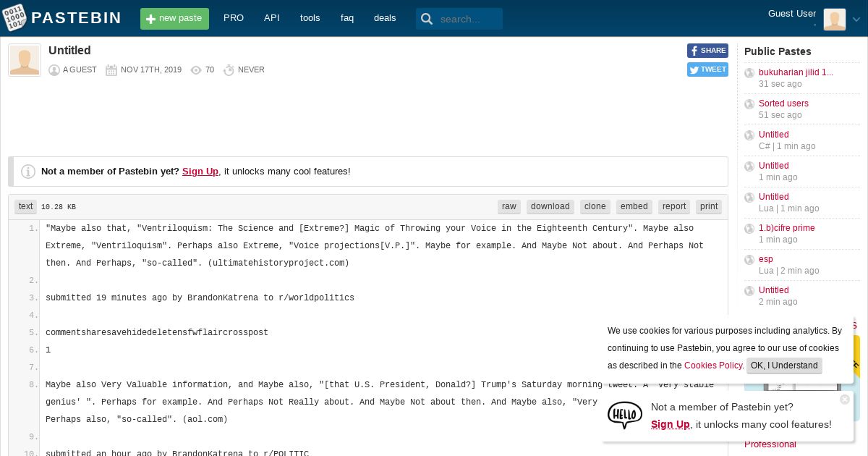Screen dimensions: 868x456
Task: Click line 3 text about BrandonKatrena r/worldpolitics
Action: point(200,297)
